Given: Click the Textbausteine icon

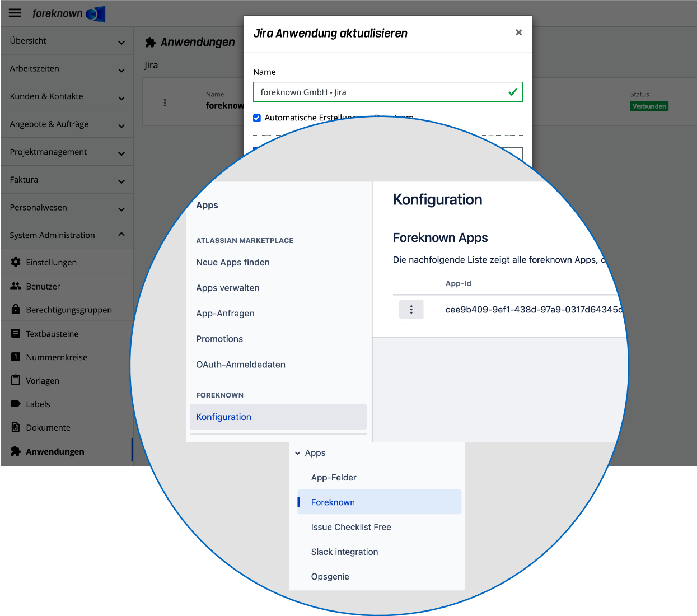Looking at the screenshot, I should [16, 333].
